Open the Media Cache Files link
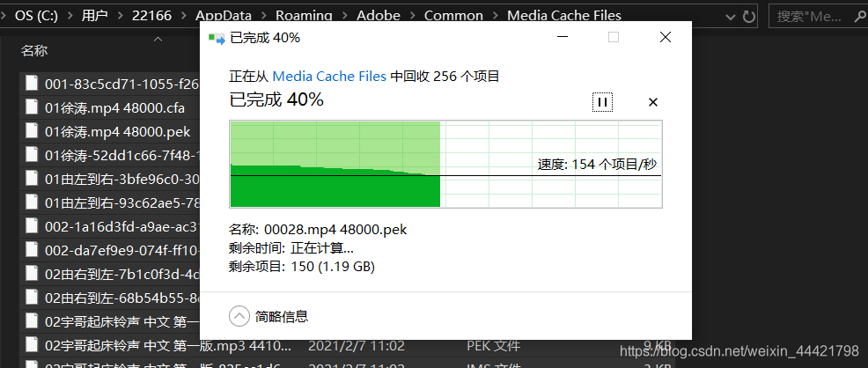868x368 pixels. pyautogui.click(x=329, y=76)
